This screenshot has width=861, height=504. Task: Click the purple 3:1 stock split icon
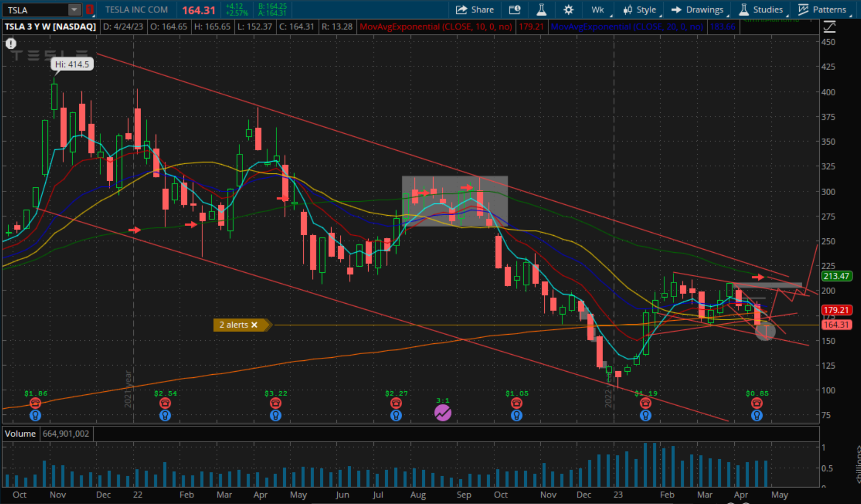pyautogui.click(x=443, y=413)
